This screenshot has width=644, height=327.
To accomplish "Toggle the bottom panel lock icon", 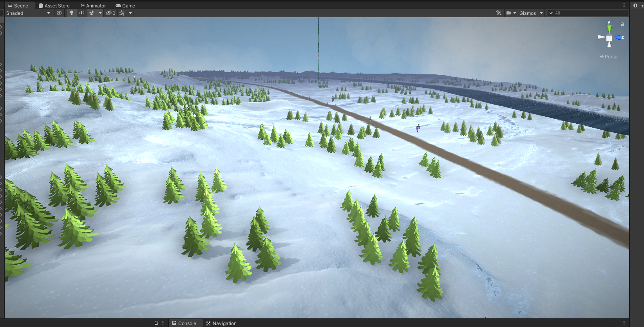I will 156,323.
